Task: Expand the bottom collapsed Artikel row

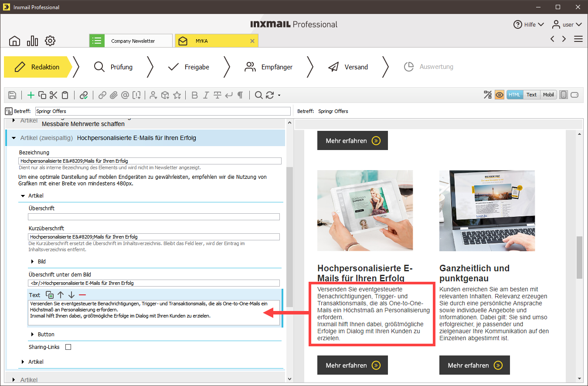Action: pos(14,380)
